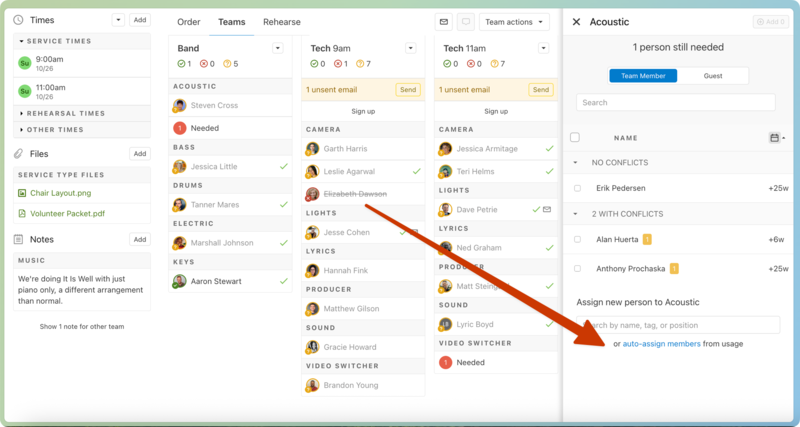Click the 9:00am Sunday service badge
This screenshot has width=800, height=427.
coord(25,63)
